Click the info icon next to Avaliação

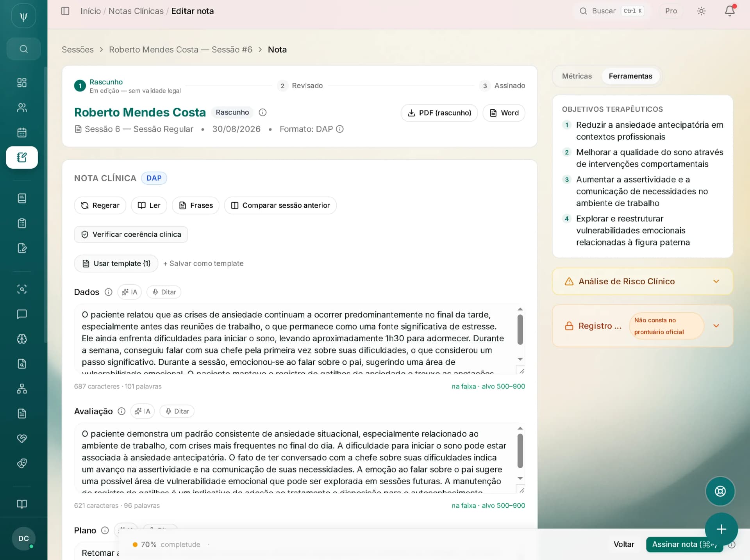(x=121, y=411)
